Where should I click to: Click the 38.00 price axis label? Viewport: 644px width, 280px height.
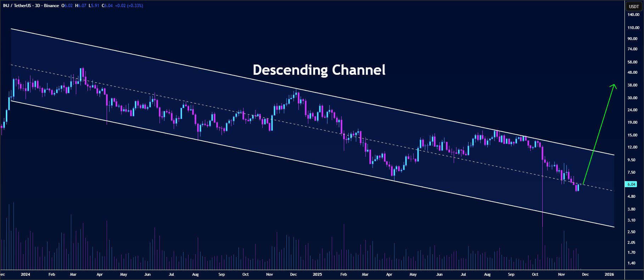(x=632, y=85)
